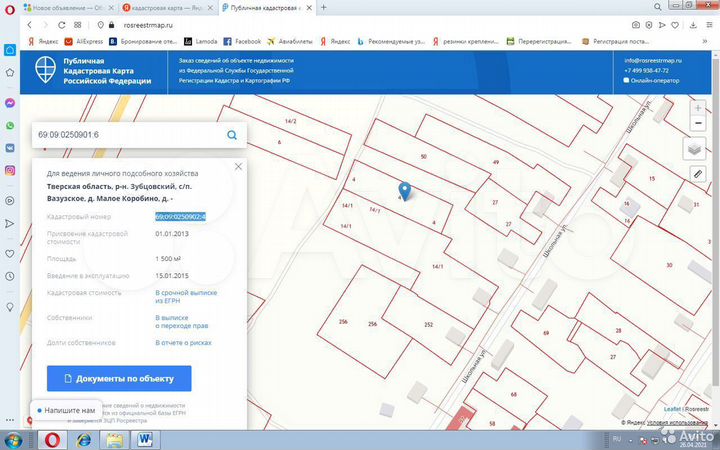
Task: Click the Opera taskbar button
Action: pyautogui.click(x=52, y=440)
